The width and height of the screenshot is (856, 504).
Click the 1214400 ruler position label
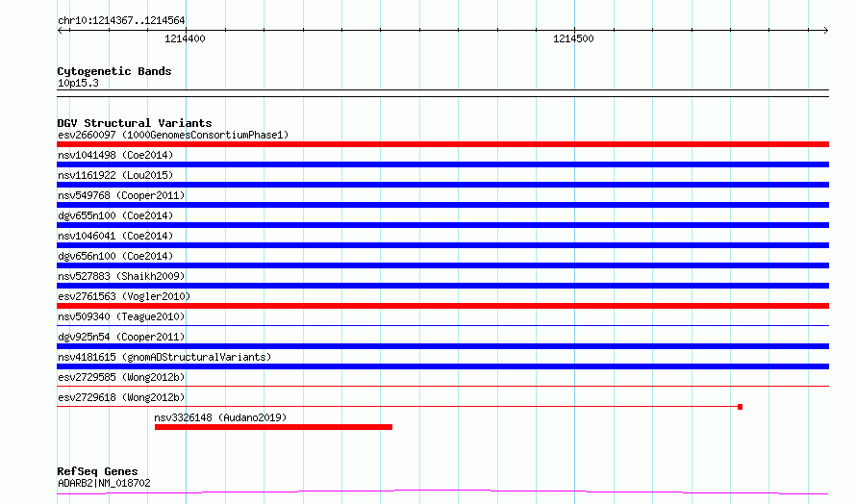pos(185,38)
